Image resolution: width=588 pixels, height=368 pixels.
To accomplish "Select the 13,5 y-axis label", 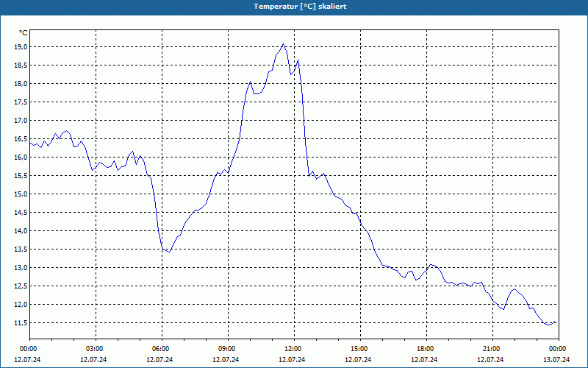I will [21, 250].
